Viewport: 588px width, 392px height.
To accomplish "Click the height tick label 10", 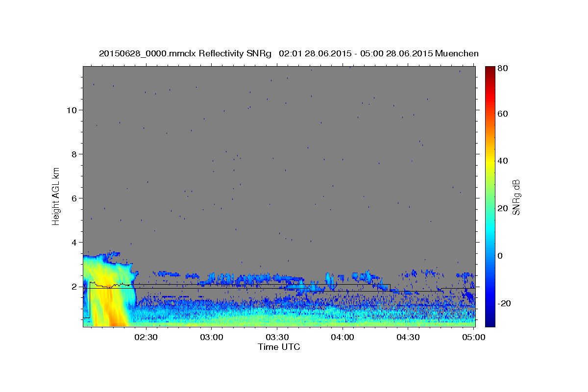I will tap(72, 110).
